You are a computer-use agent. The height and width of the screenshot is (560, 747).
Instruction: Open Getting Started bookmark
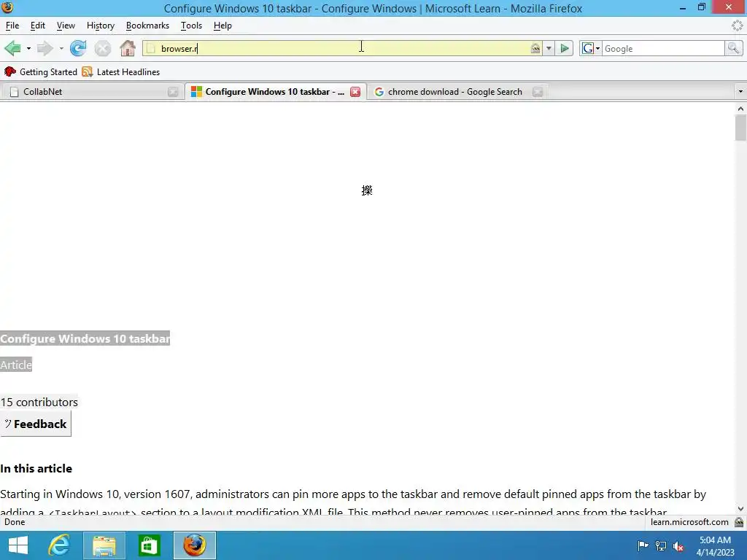(41, 72)
